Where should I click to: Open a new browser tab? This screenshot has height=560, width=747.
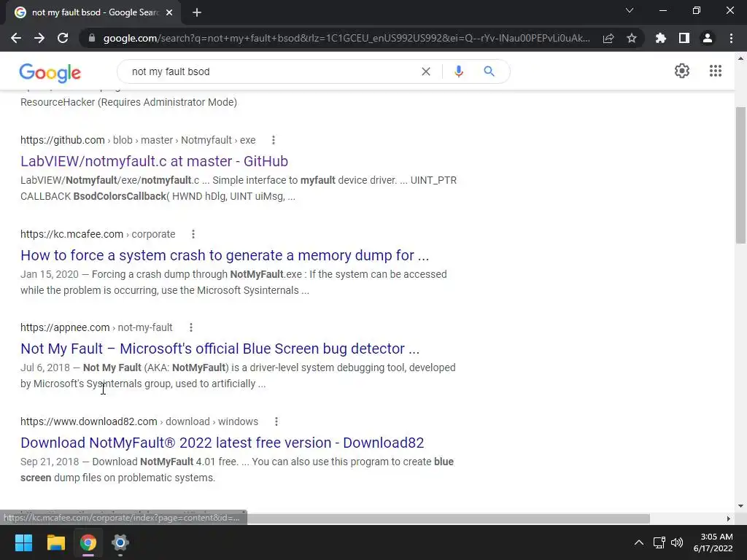click(197, 12)
